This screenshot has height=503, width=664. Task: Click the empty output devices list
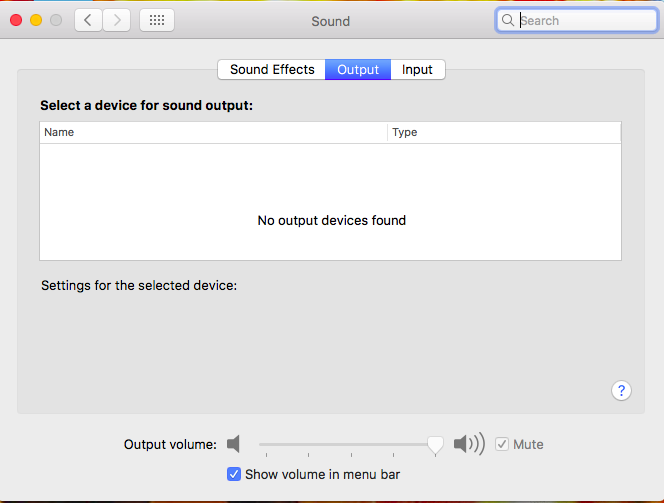(x=330, y=200)
